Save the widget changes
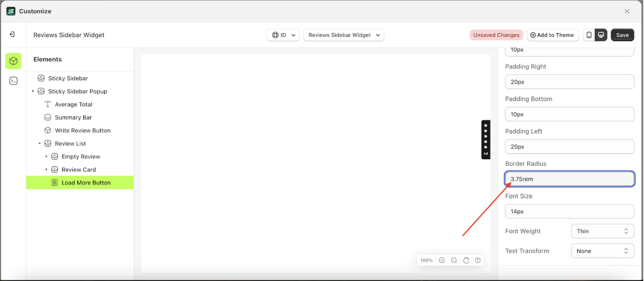This screenshot has width=644, height=281. [x=622, y=35]
